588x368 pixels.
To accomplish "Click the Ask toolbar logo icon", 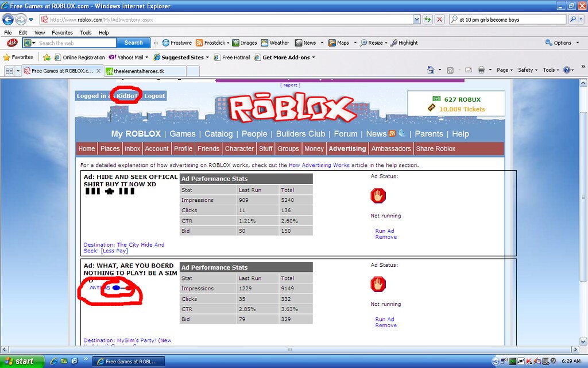I will [x=11, y=43].
